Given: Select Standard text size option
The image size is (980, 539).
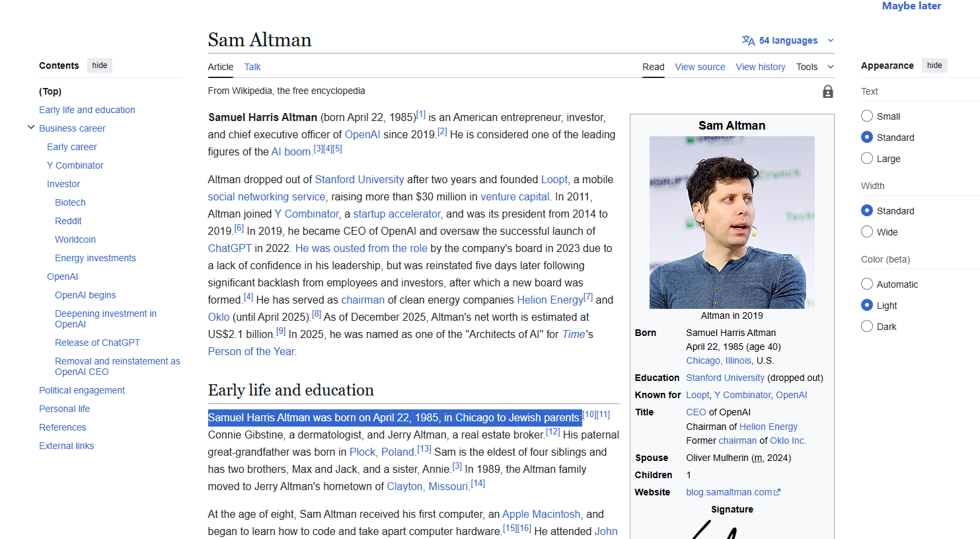Looking at the screenshot, I should 867,138.
